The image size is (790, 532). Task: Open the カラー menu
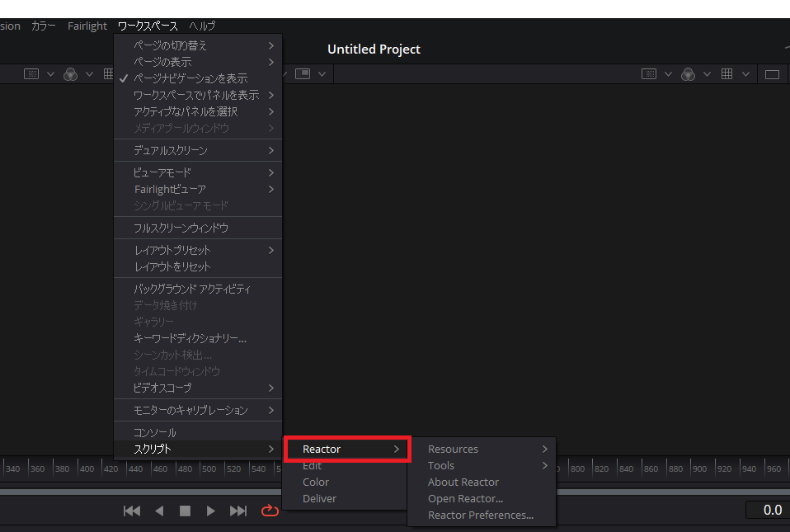coord(44,26)
